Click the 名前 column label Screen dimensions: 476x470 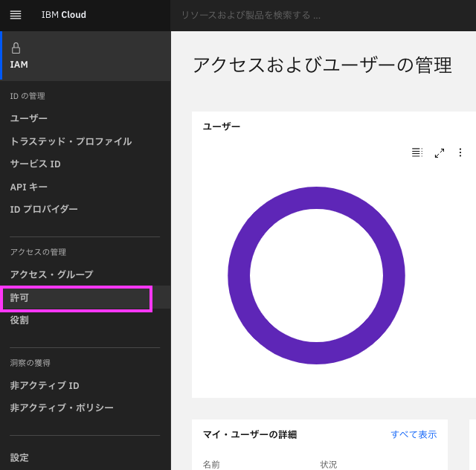coord(211,465)
